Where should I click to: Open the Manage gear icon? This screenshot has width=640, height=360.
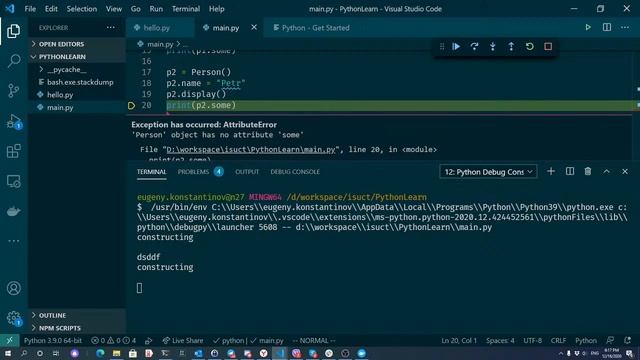click(x=13, y=318)
